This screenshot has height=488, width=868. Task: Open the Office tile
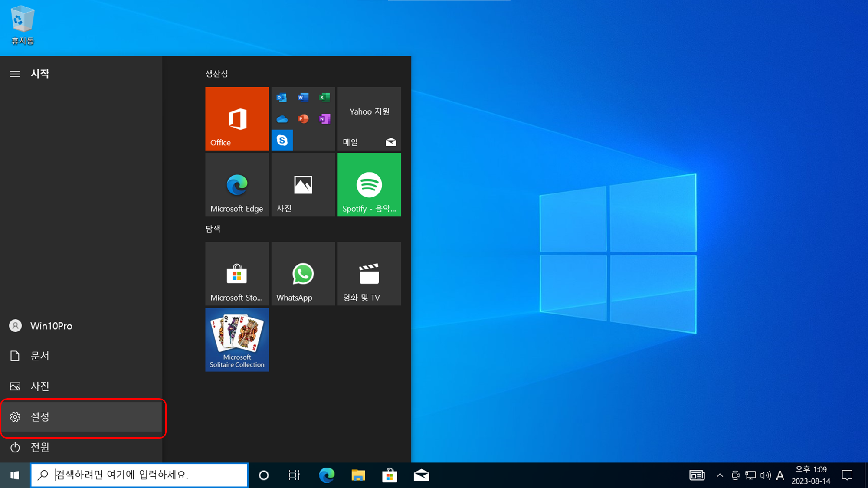pos(237,118)
